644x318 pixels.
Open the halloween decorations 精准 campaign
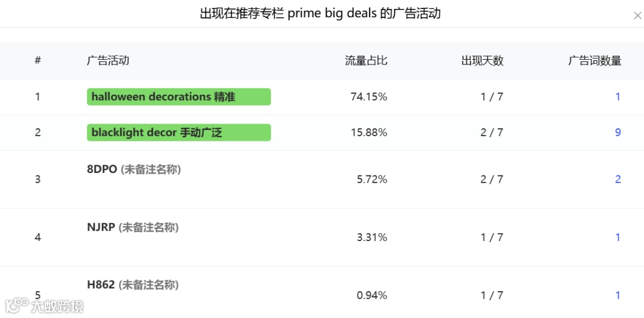click(x=178, y=97)
